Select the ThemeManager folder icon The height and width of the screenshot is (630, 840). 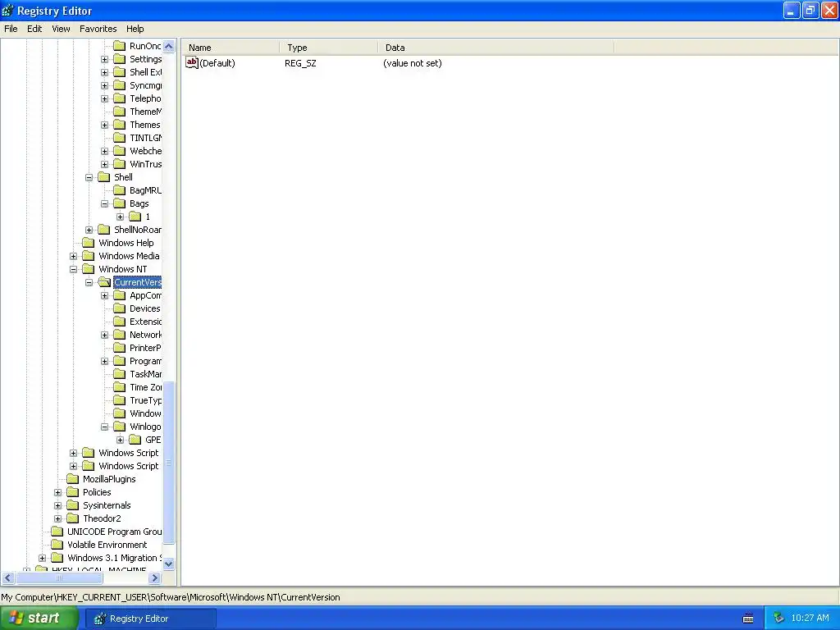coord(120,112)
